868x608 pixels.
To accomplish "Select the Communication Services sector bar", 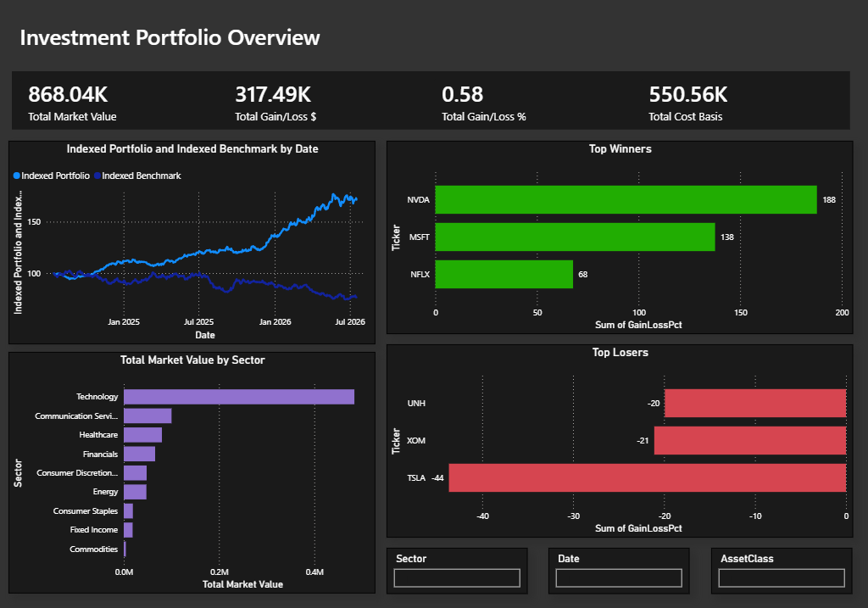I will click(x=147, y=416).
